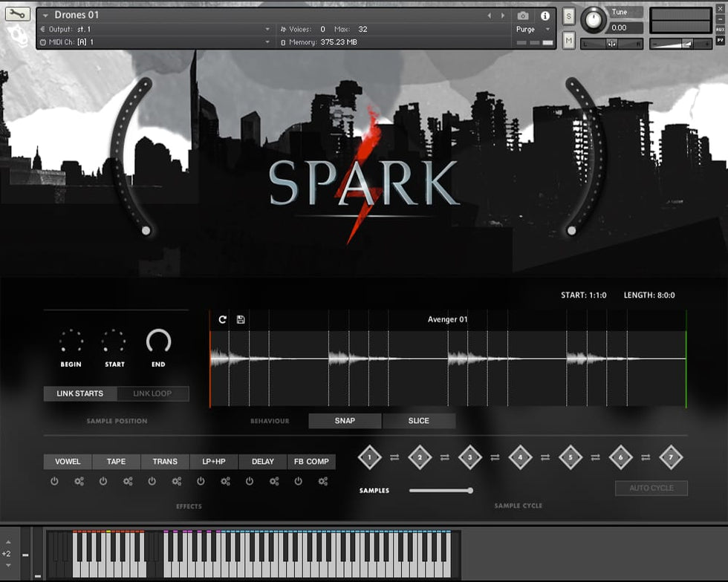Screen dimensions: 728x582
Task: Solo the instrument with S button
Action: click(x=568, y=16)
